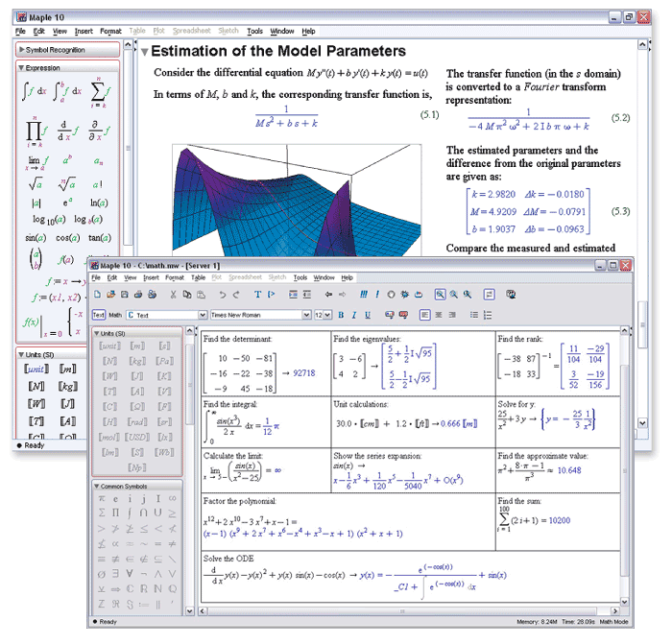This screenshot has height=644, width=672.
Task: Click the 3D surface plot
Action: pos(297,200)
